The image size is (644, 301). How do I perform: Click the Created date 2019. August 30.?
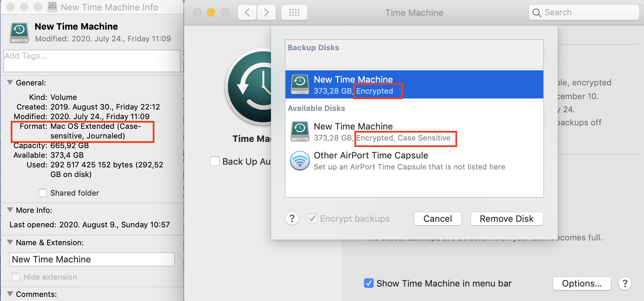105,107
